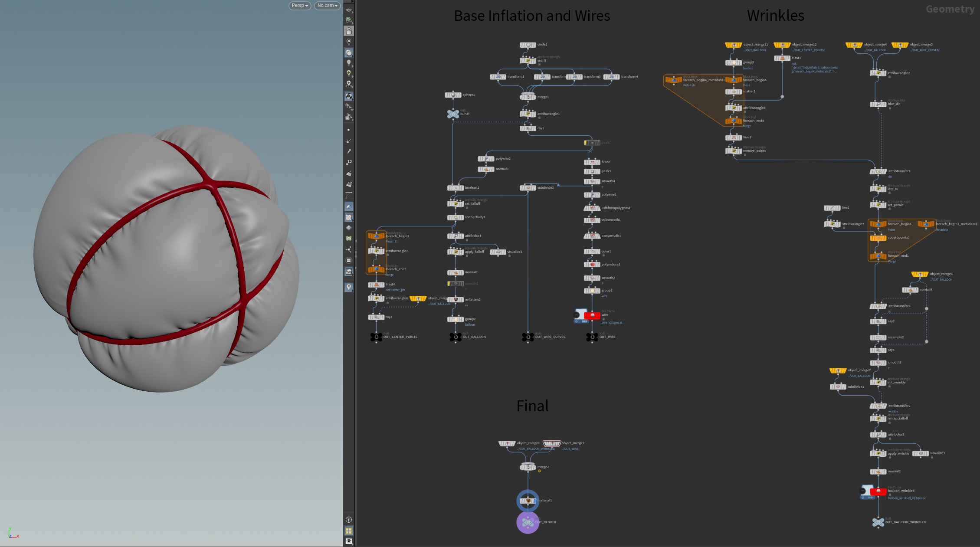Click the map pin icon in toolbar
The height and width of the screenshot is (547, 980).
349,287
